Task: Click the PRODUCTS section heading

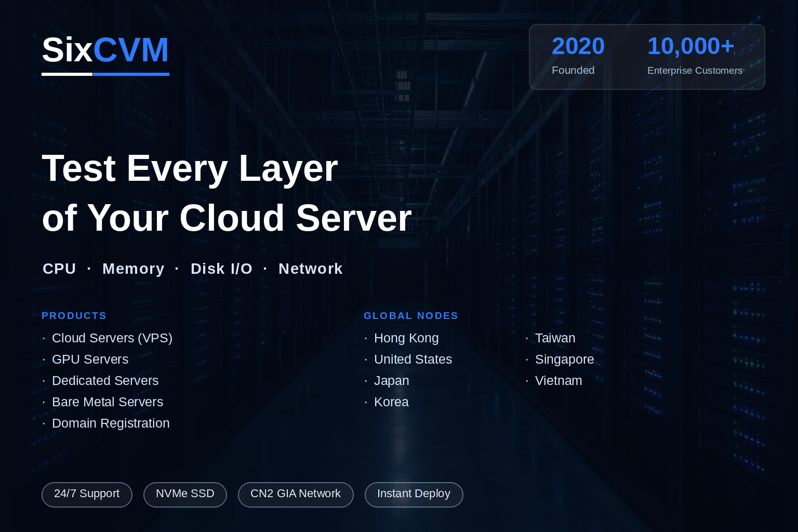Action: tap(74, 316)
